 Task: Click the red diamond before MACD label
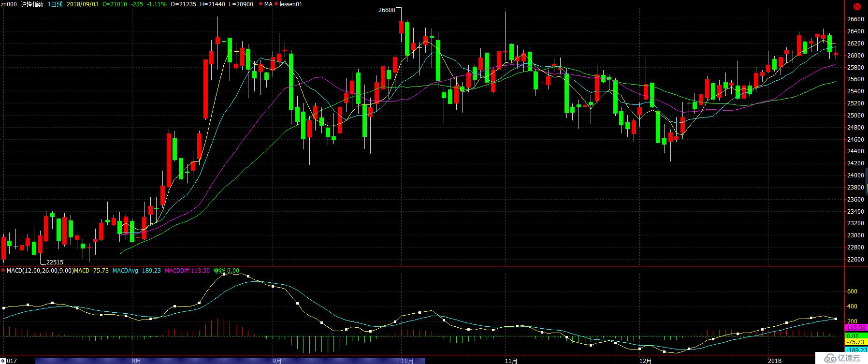[4, 271]
